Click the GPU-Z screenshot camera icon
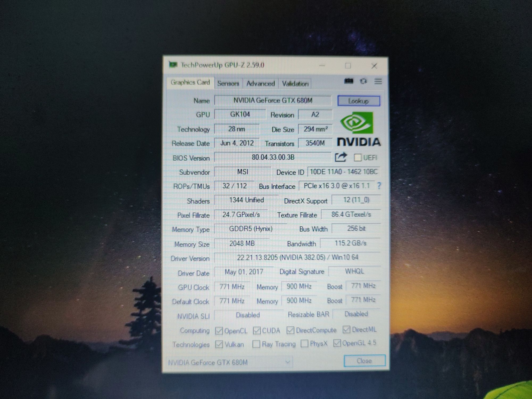The height and width of the screenshot is (399, 532). [x=349, y=81]
